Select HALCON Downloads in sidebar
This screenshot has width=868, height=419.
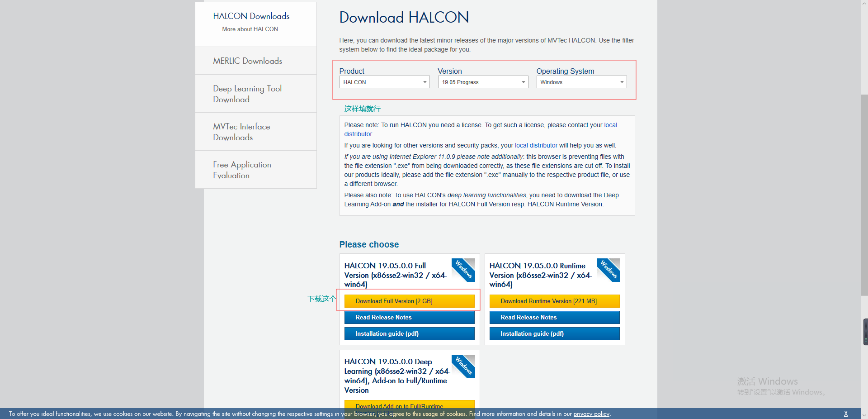251,16
